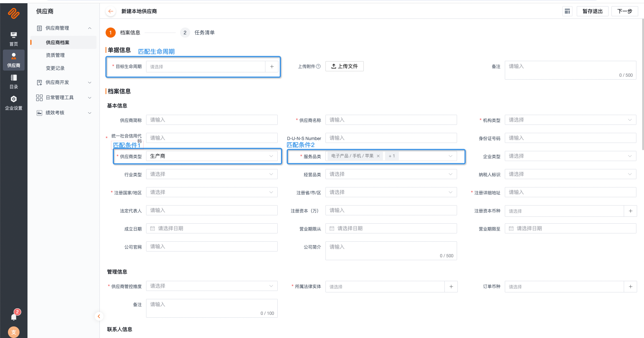The height and width of the screenshot is (338, 644).
Task: Click the 供应商简称 input field
Action: [212, 120]
